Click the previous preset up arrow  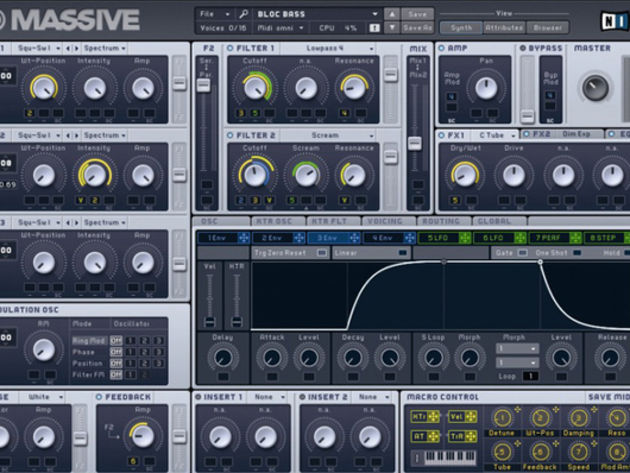click(x=392, y=14)
